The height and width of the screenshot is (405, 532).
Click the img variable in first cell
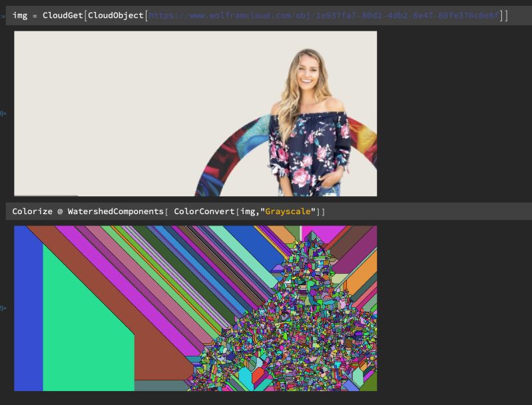[20, 15]
